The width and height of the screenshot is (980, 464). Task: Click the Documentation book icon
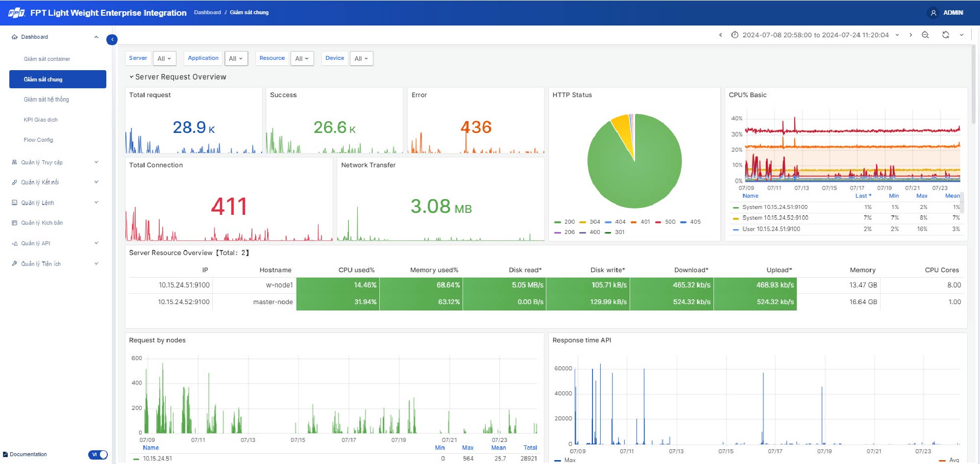click(x=5, y=454)
